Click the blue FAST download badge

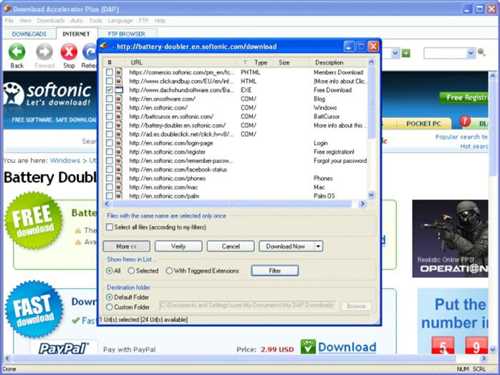click(x=35, y=309)
